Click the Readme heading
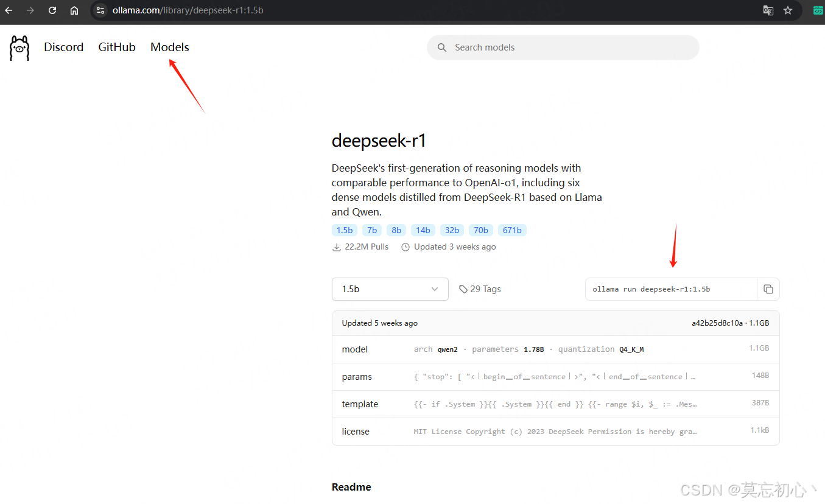The height and width of the screenshot is (504, 825). pyautogui.click(x=351, y=487)
